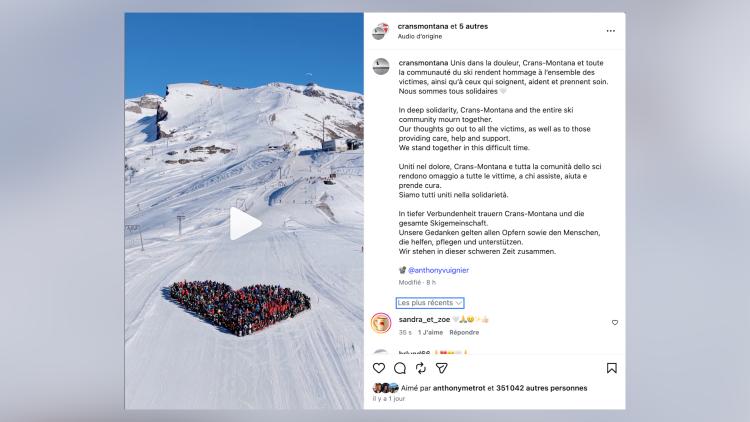Like the post with heart icon
The height and width of the screenshot is (422, 750).
(379, 368)
